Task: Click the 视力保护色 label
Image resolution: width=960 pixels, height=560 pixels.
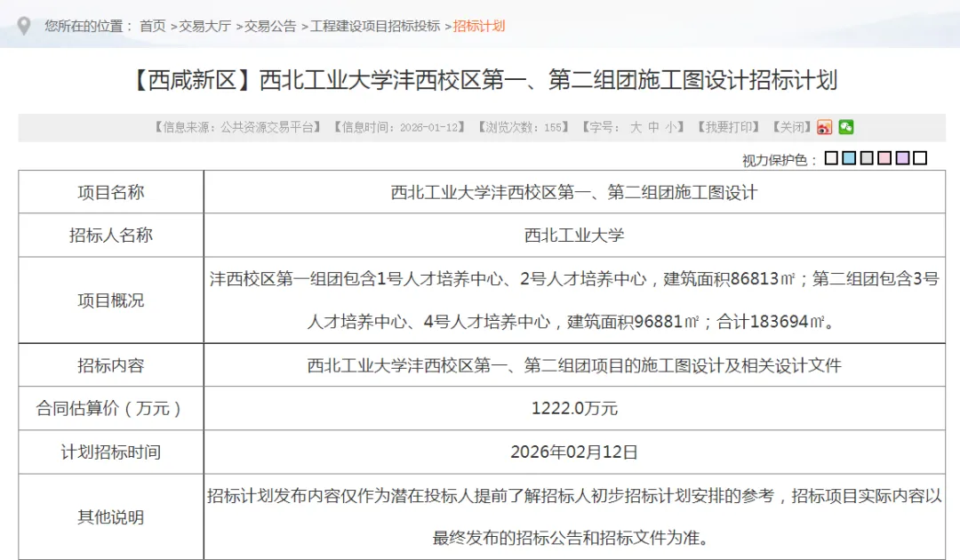Action: click(x=780, y=160)
